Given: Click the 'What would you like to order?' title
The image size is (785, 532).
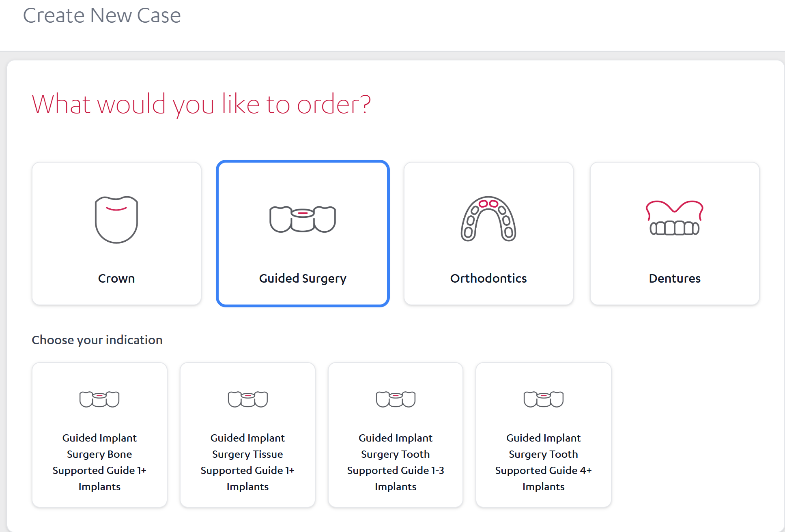Looking at the screenshot, I should pos(201,104).
